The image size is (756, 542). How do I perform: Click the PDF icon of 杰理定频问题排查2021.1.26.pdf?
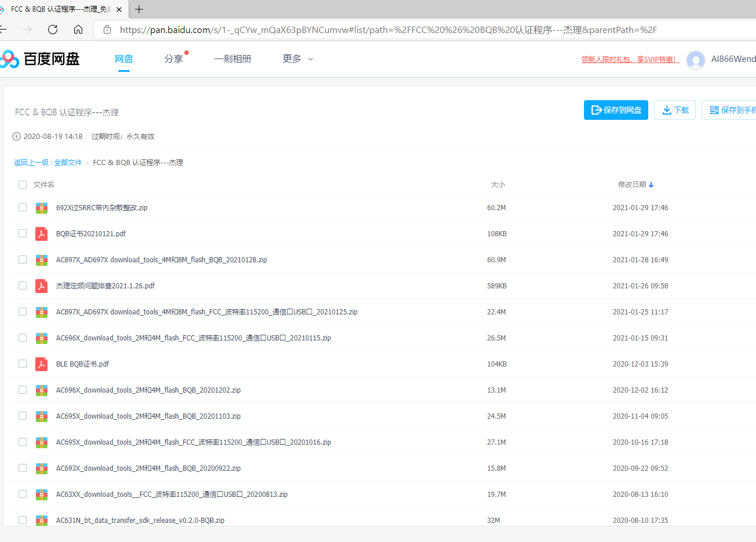coord(42,286)
